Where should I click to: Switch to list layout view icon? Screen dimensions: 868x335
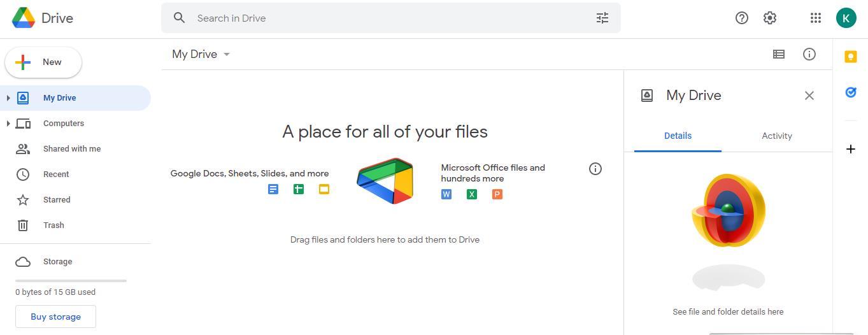tap(779, 54)
